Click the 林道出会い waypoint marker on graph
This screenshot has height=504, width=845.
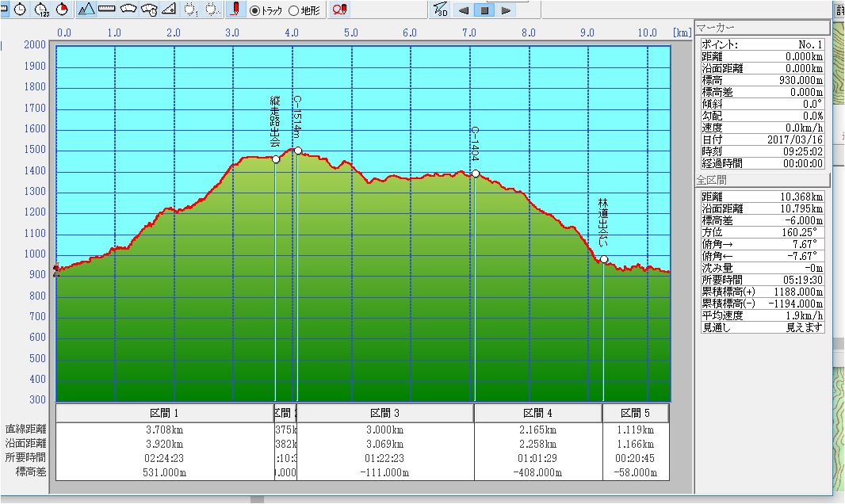604,260
